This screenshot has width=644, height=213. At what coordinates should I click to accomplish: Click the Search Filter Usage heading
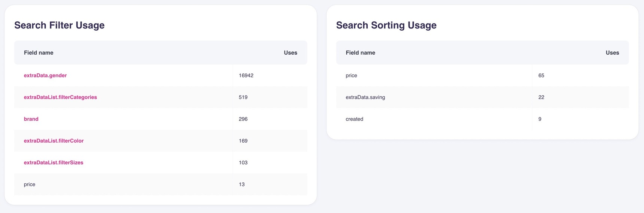click(60, 25)
